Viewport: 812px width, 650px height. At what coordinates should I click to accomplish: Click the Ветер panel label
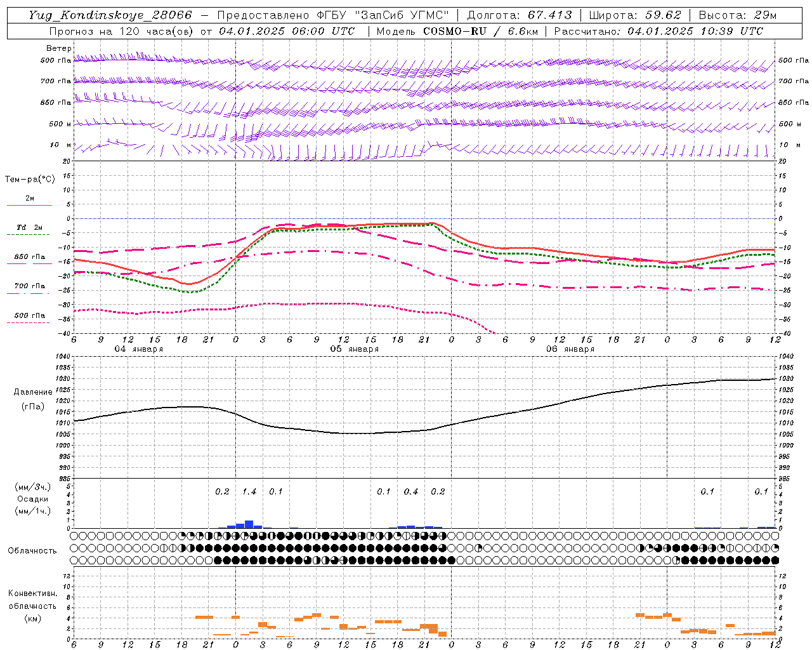(59, 48)
